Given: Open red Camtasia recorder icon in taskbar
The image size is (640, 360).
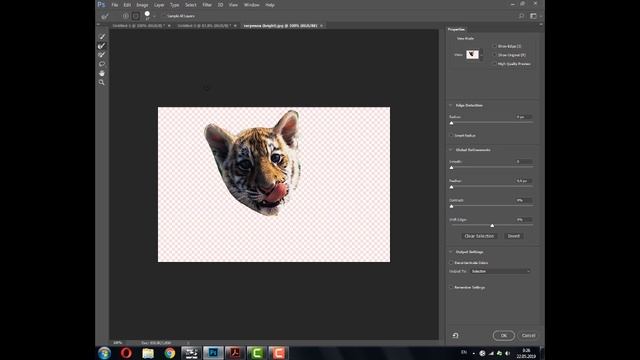Looking at the screenshot, I should (278, 353).
